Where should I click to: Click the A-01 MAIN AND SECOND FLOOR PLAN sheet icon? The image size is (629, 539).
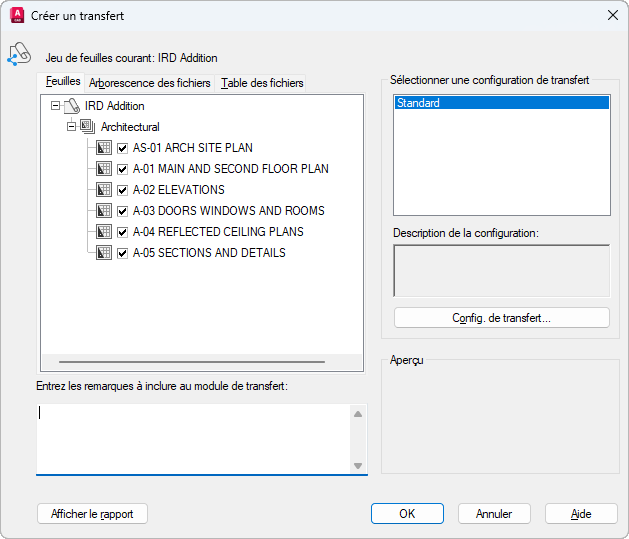104,169
